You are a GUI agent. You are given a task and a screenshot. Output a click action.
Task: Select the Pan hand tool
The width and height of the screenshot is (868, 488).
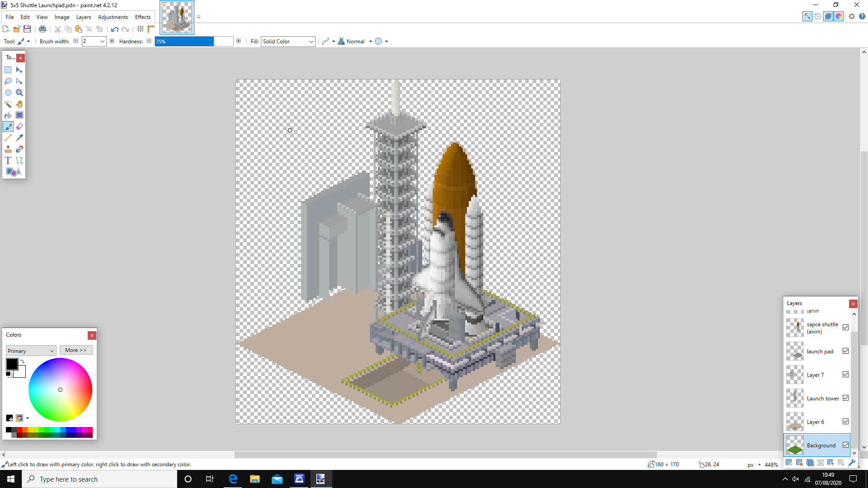(x=19, y=104)
